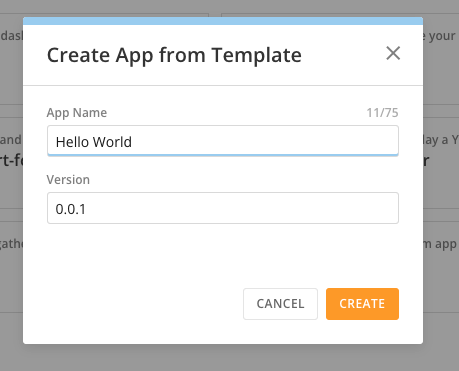Image resolution: width=459 pixels, height=371 pixels.
Task: Place the cursor in the 0.0.1 version text
Action: pos(71,209)
